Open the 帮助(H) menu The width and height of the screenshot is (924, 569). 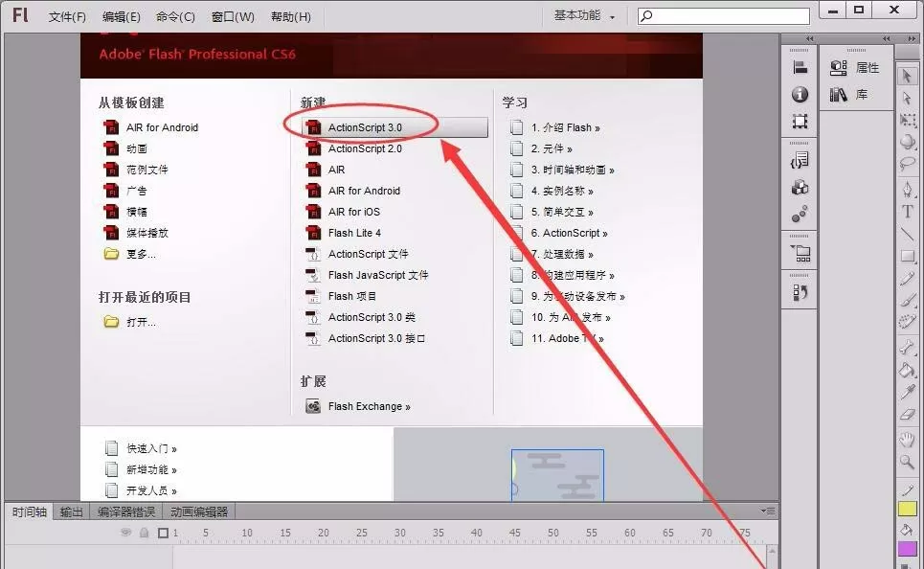click(290, 17)
